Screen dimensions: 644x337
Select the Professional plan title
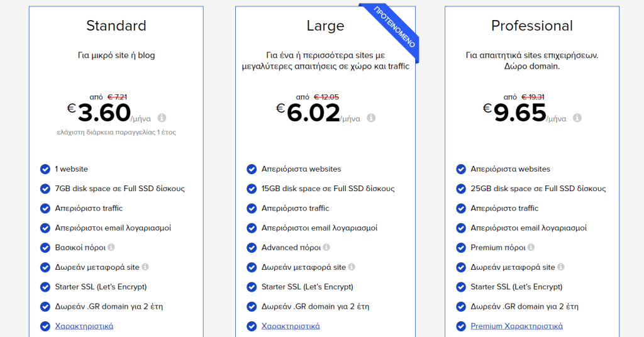click(x=532, y=26)
